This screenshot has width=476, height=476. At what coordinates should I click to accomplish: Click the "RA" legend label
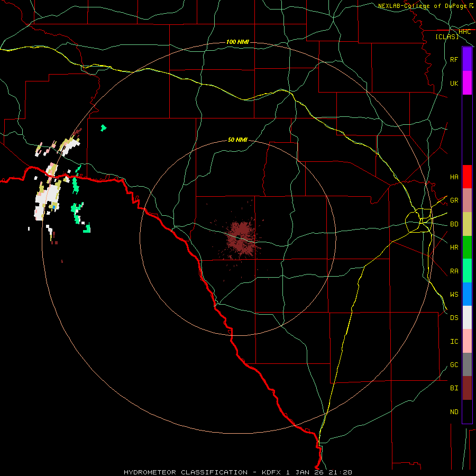click(x=454, y=271)
